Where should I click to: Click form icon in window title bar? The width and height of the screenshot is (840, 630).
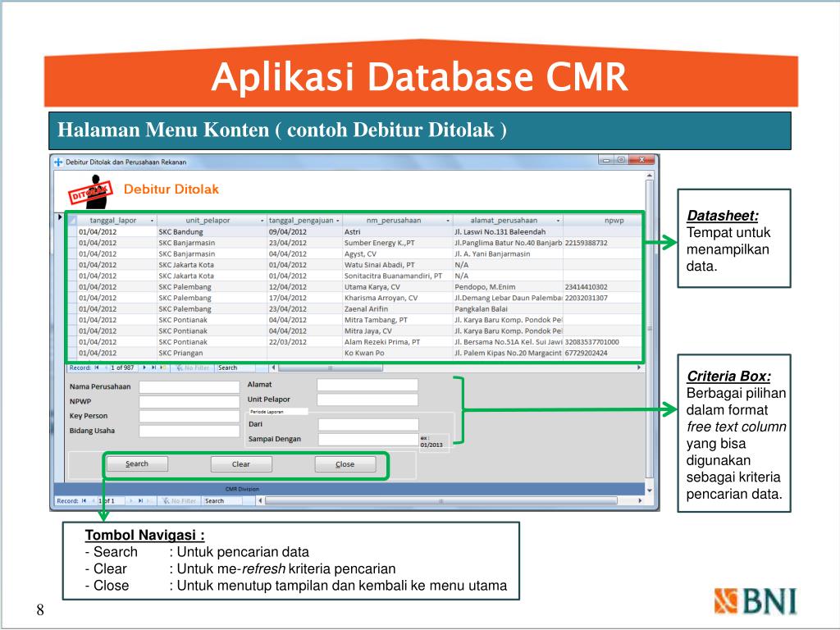point(58,162)
